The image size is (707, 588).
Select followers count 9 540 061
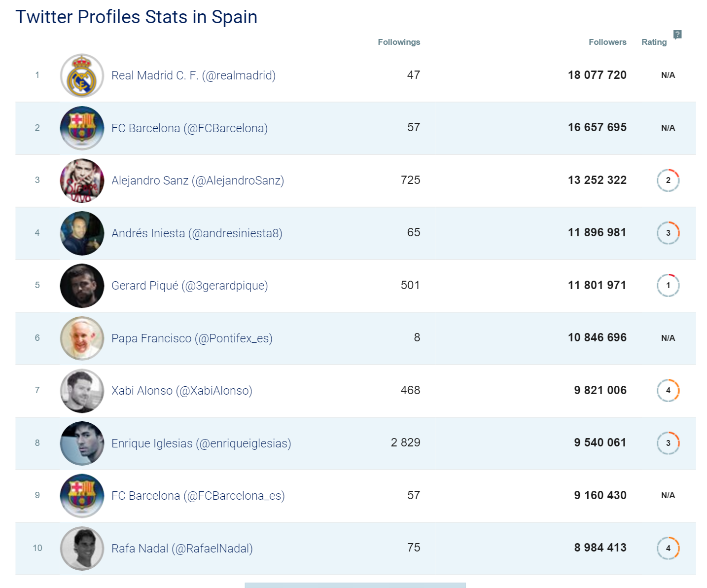point(600,442)
